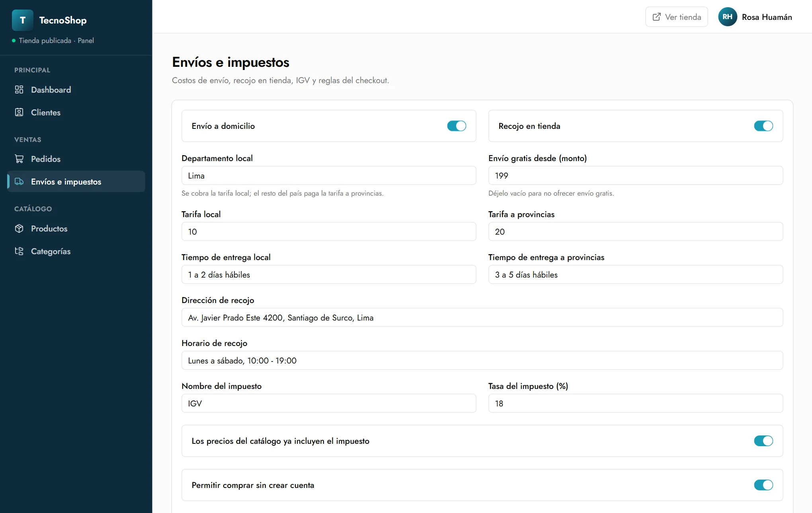This screenshot has height=513, width=812.
Task: Click the Productos box icon
Action: (19, 229)
